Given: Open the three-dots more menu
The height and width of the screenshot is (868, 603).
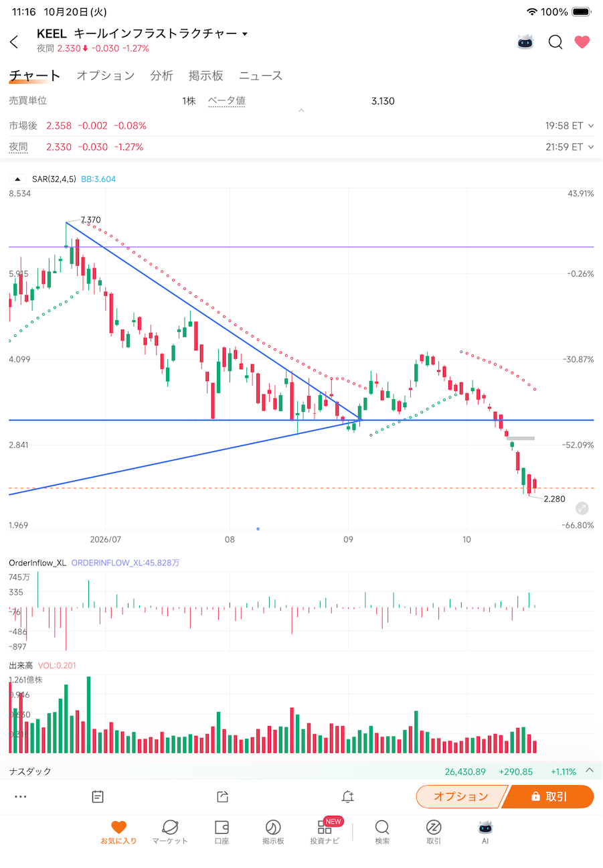Looking at the screenshot, I should [20, 796].
